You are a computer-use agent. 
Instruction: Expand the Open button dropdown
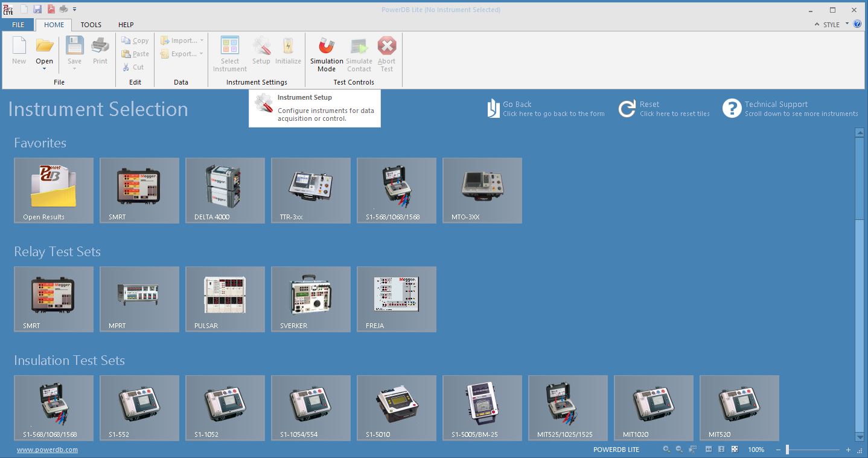click(44, 68)
